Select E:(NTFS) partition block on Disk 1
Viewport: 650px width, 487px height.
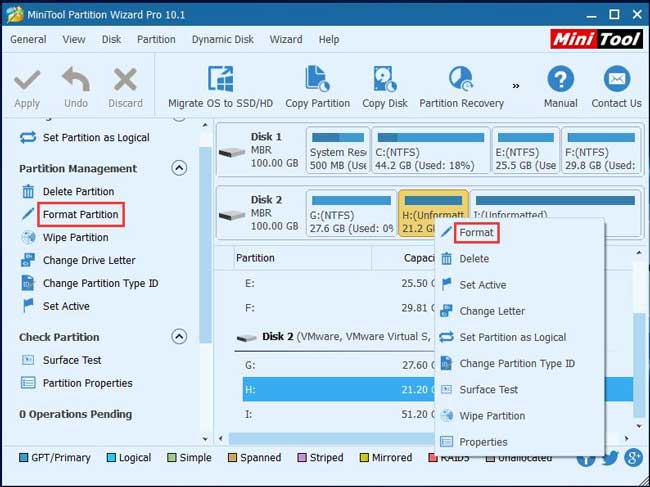click(526, 150)
